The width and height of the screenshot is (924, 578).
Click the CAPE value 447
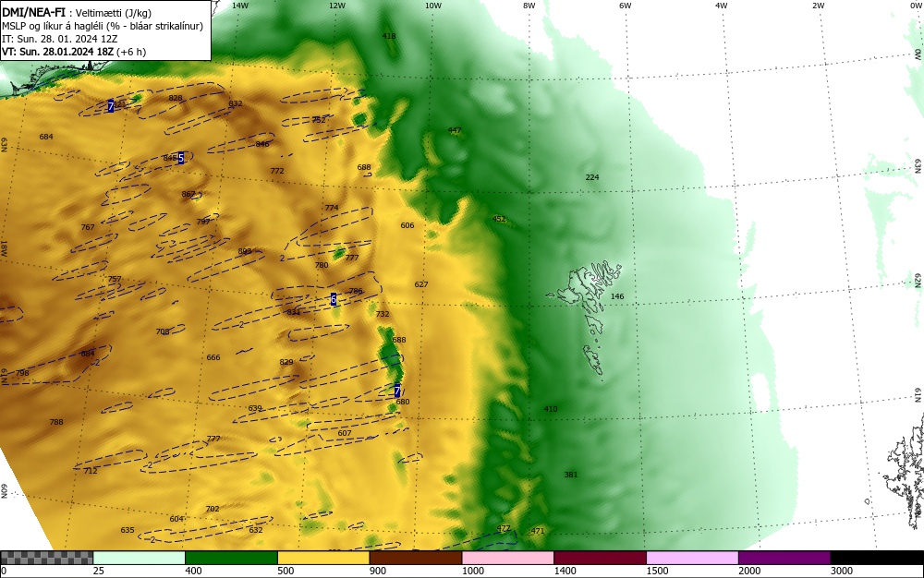point(455,130)
